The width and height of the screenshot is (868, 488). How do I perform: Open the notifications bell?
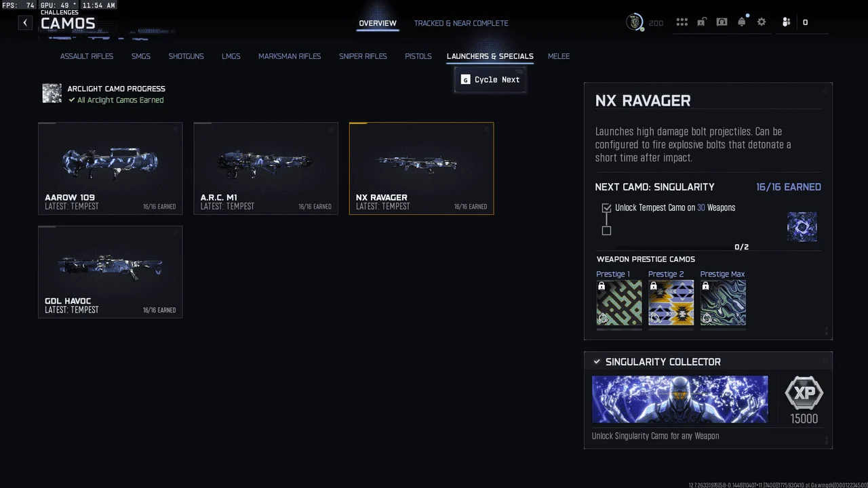[x=742, y=22]
